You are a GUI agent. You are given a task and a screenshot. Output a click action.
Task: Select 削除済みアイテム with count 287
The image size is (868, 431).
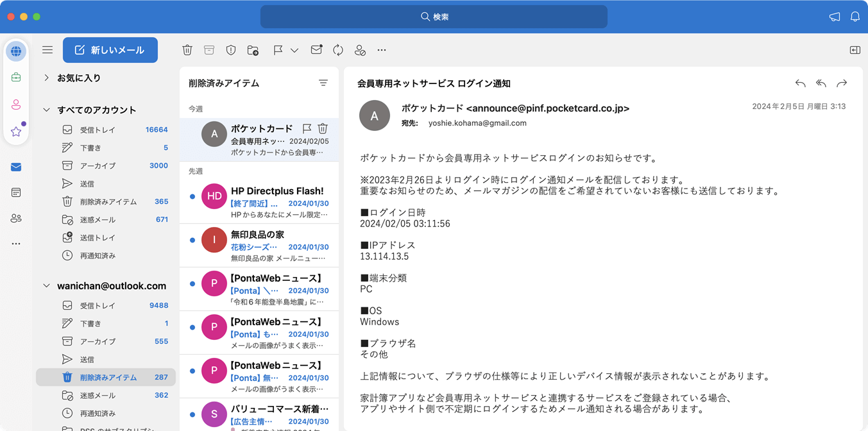click(106, 377)
